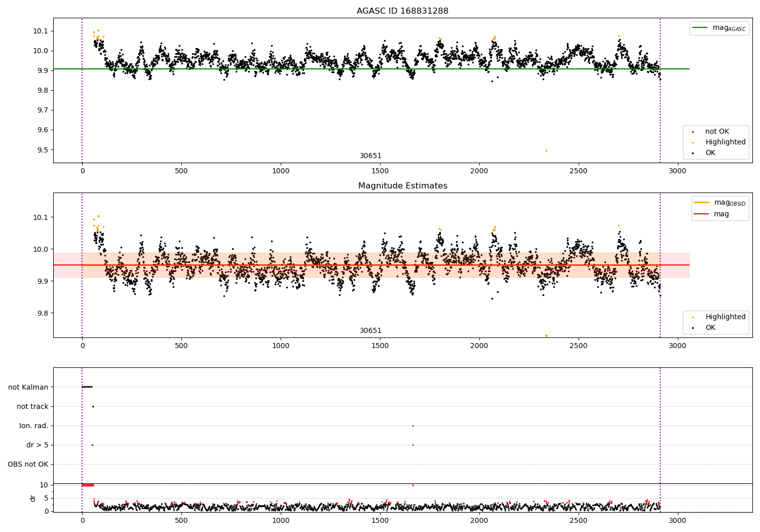Click the 'dr > 5' axis label
The width and height of the screenshot is (760, 532).
pos(37,445)
